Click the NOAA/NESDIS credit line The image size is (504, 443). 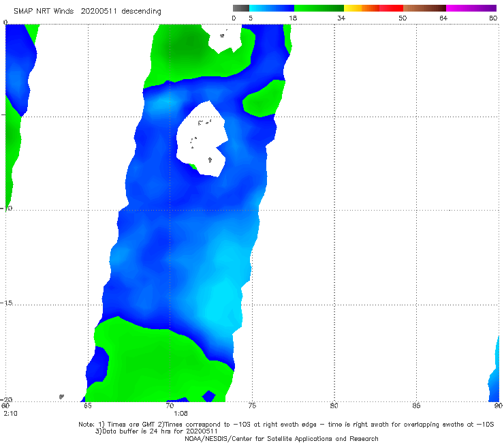tap(281, 439)
